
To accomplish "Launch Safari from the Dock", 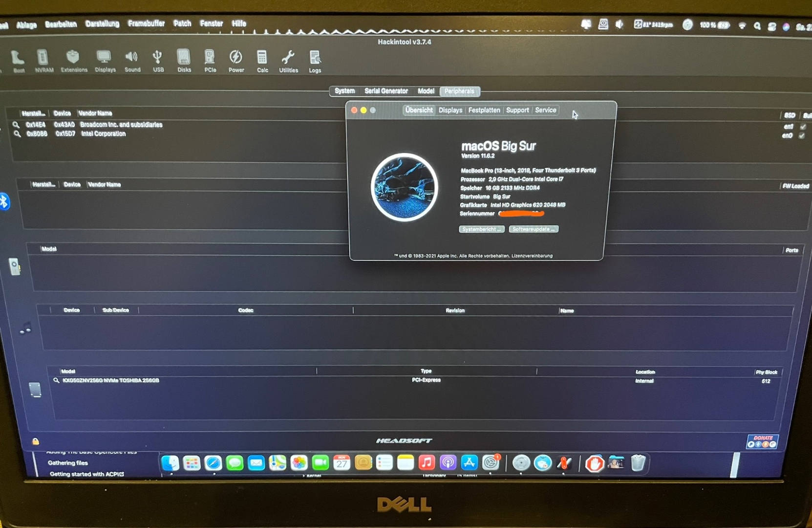I will [x=213, y=462].
